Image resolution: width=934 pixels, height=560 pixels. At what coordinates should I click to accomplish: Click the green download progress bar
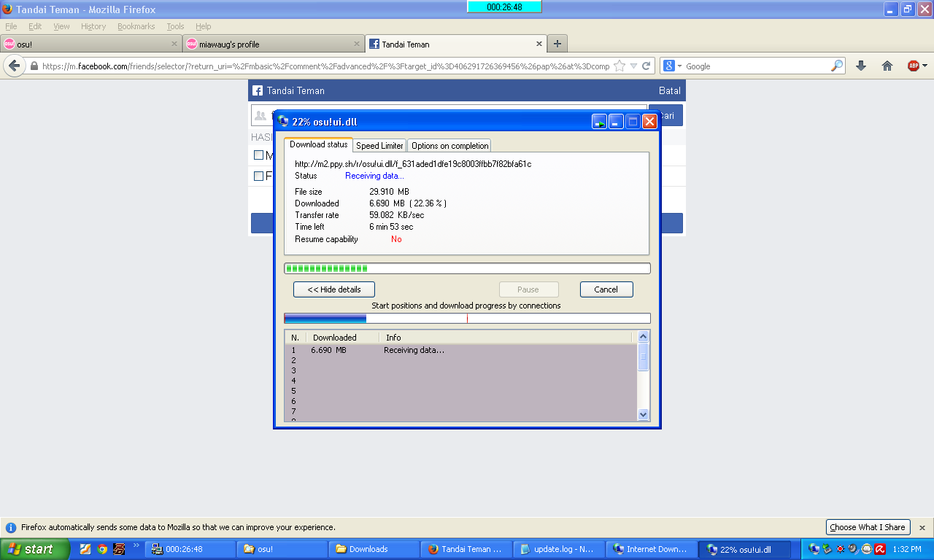point(467,268)
